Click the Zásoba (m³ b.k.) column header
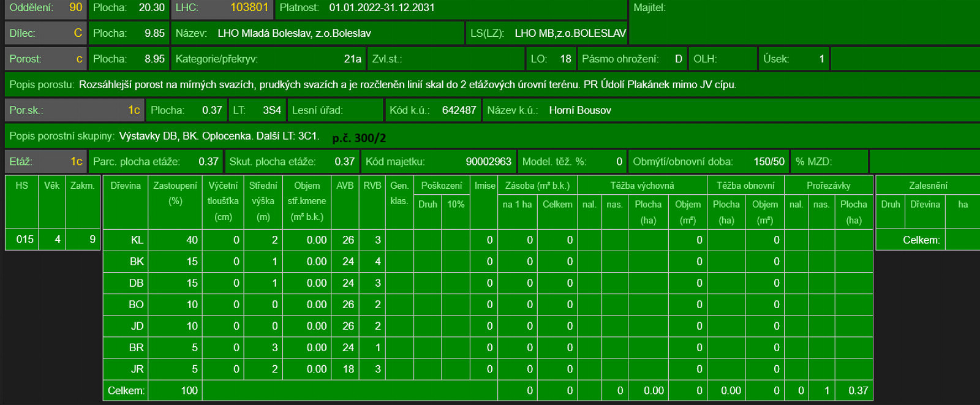The image size is (980, 405). point(537,186)
